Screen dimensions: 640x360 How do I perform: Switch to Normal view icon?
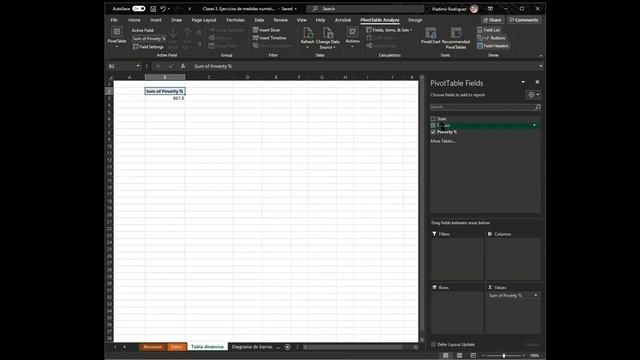tap(446, 356)
